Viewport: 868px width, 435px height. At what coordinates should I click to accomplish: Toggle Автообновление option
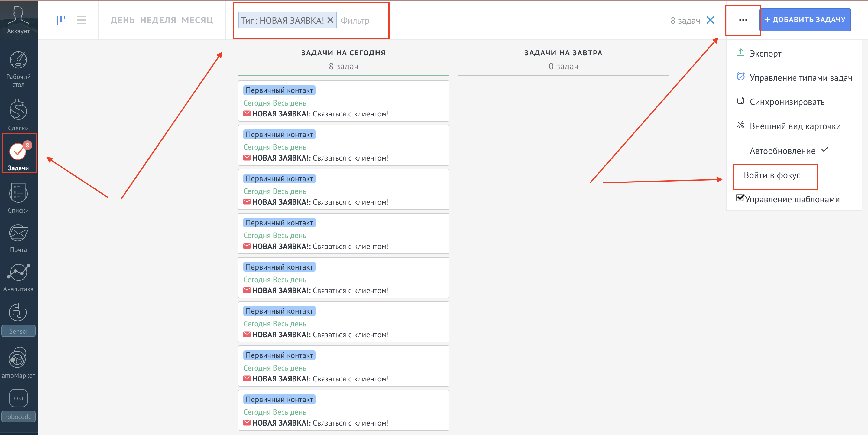coord(794,151)
